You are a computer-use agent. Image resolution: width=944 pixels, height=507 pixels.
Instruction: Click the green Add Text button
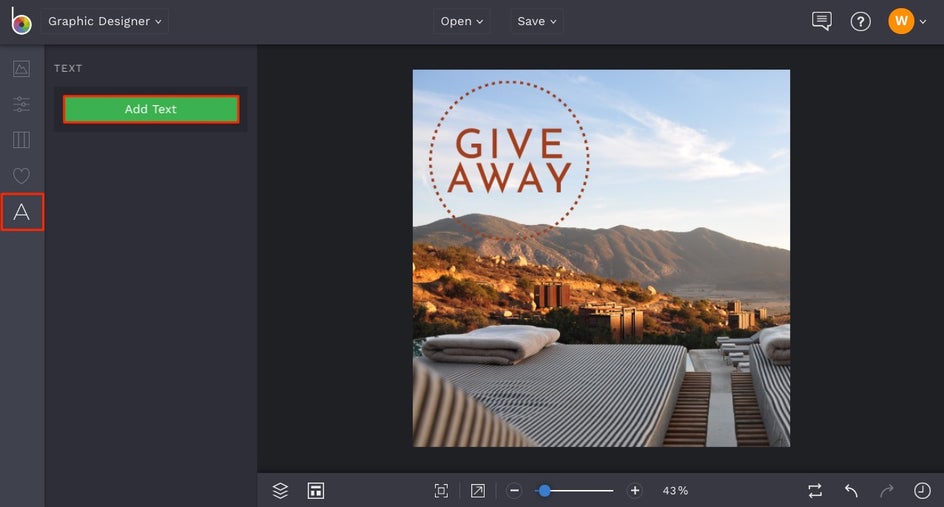(151, 109)
